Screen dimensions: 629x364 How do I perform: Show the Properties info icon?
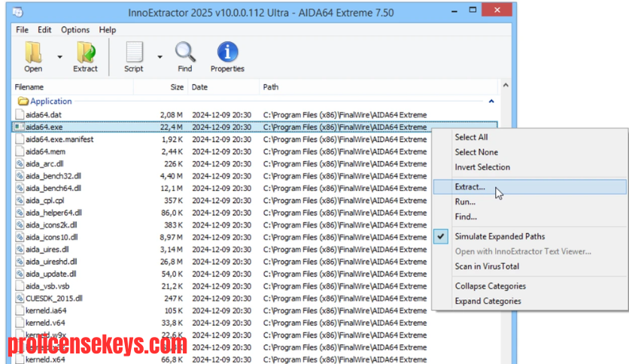pos(227,52)
